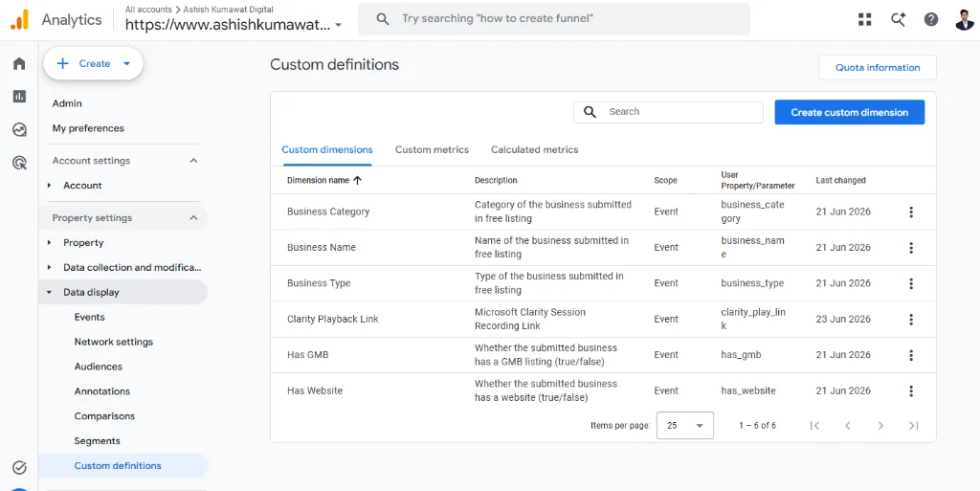
Task: Click the 23 Jun 2026 date cell
Action: coord(843,320)
